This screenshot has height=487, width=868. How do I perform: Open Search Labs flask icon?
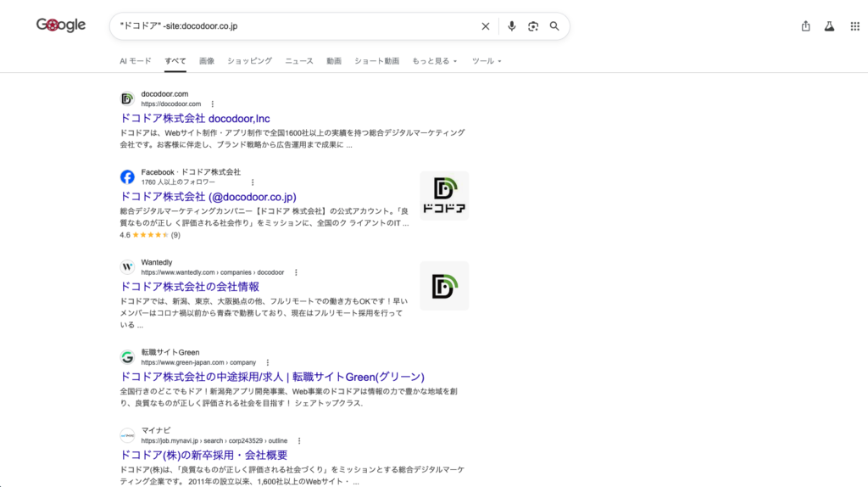click(x=829, y=26)
